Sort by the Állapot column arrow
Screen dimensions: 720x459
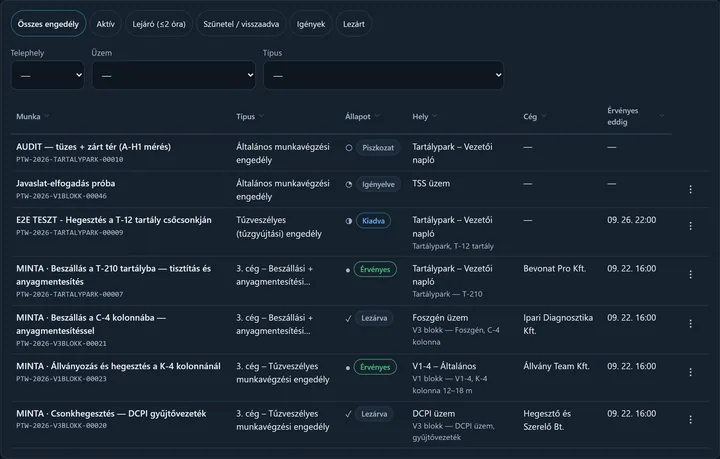click(x=377, y=116)
